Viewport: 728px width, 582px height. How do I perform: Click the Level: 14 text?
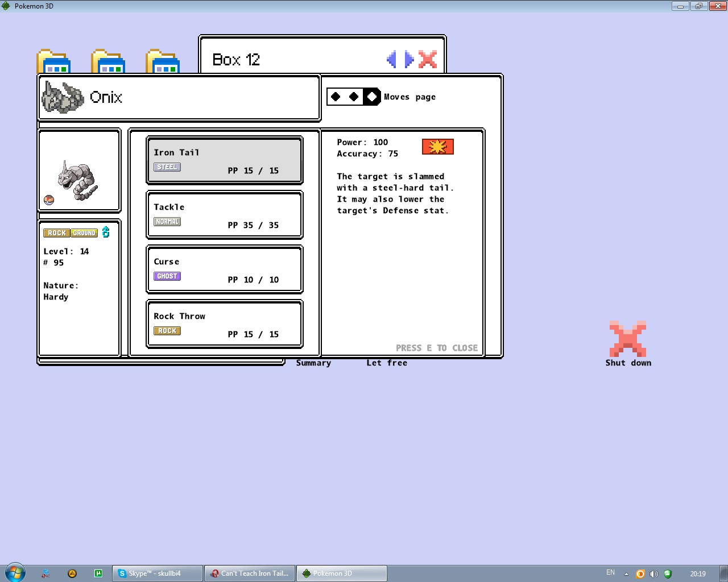tap(66, 251)
